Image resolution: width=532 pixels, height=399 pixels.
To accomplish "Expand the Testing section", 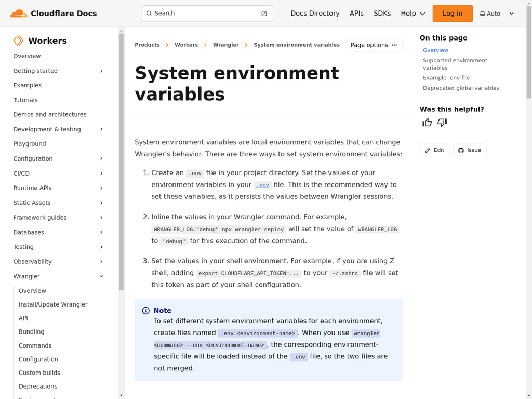I will pyautogui.click(x=101, y=247).
